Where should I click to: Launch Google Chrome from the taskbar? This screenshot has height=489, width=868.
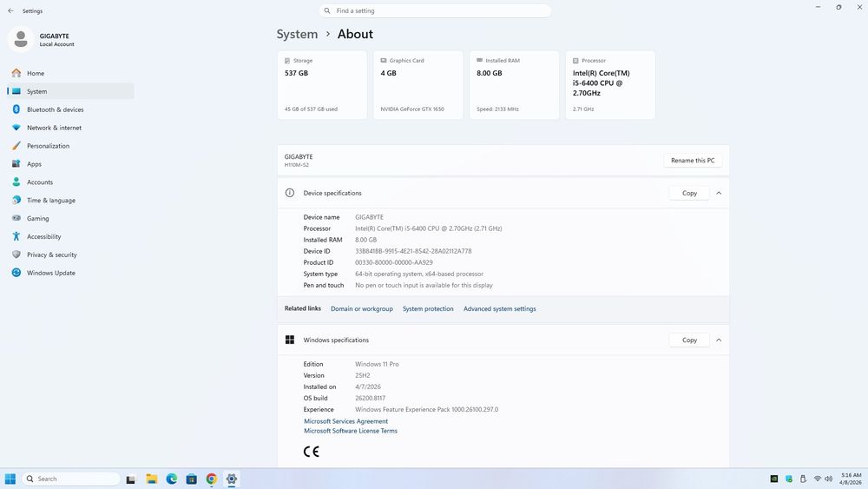pyautogui.click(x=212, y=479)
